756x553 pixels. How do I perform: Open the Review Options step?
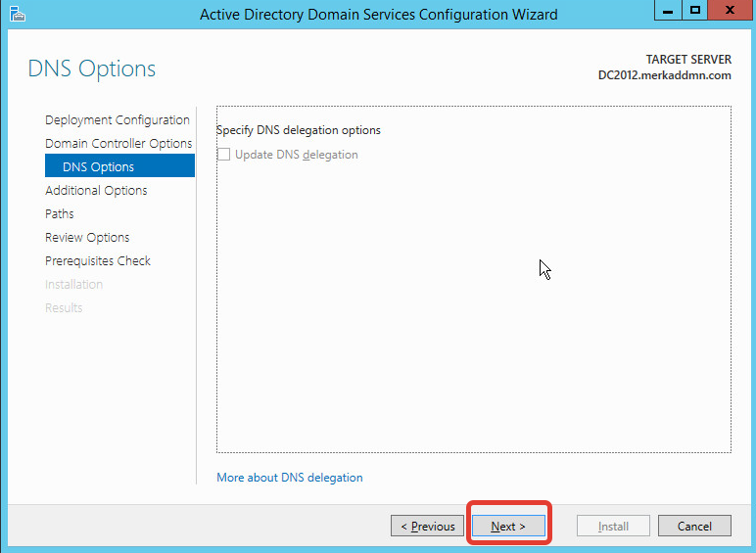click(87, 238)
